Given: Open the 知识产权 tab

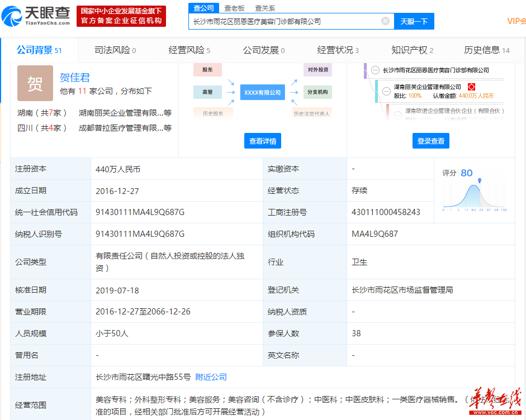Looking at the screenshot, I should pos(412,50).
